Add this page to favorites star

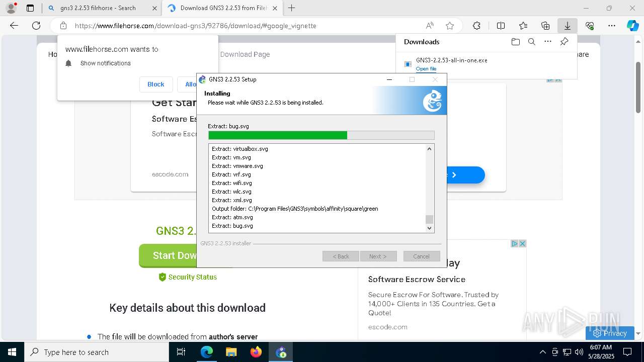(x=450, y=26)
